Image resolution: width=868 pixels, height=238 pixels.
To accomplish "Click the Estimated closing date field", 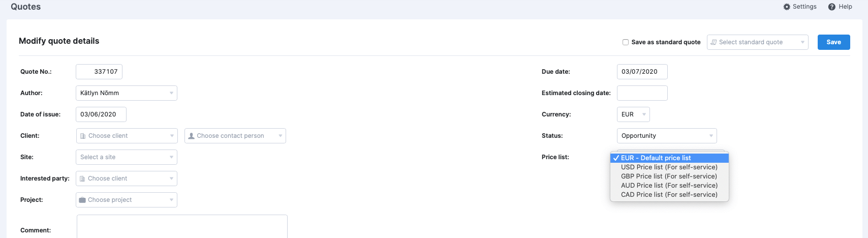I will pyautogui.click(x=642, y=93).
